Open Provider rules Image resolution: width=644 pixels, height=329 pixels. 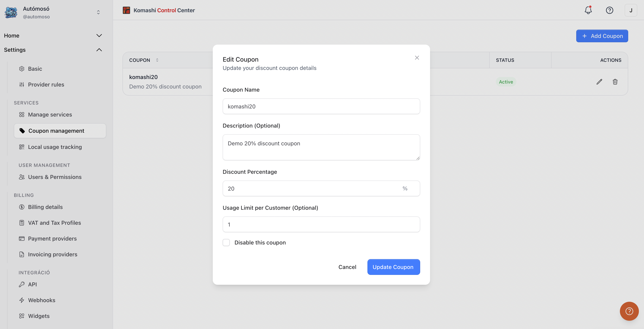[46, 85]
